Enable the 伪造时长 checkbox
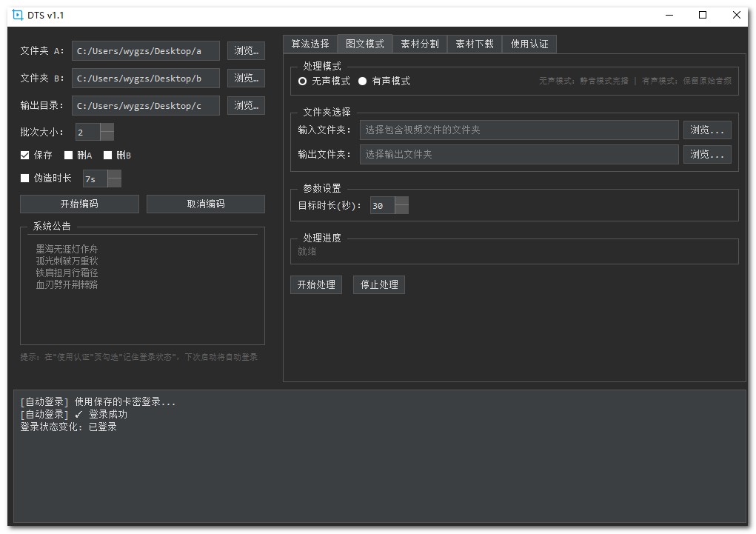The width and height of the screenshot is (756, 534). [x=25, y=178]
